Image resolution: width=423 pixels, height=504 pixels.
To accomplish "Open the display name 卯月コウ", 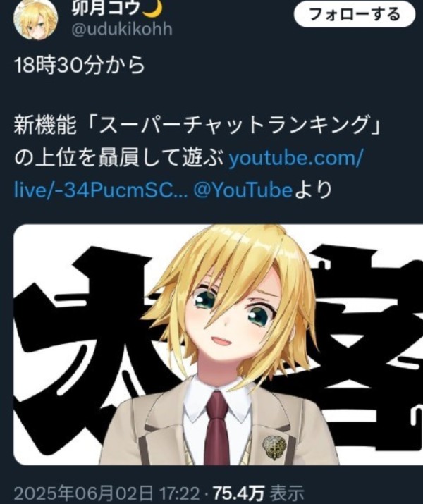I will tap(106, 8).
